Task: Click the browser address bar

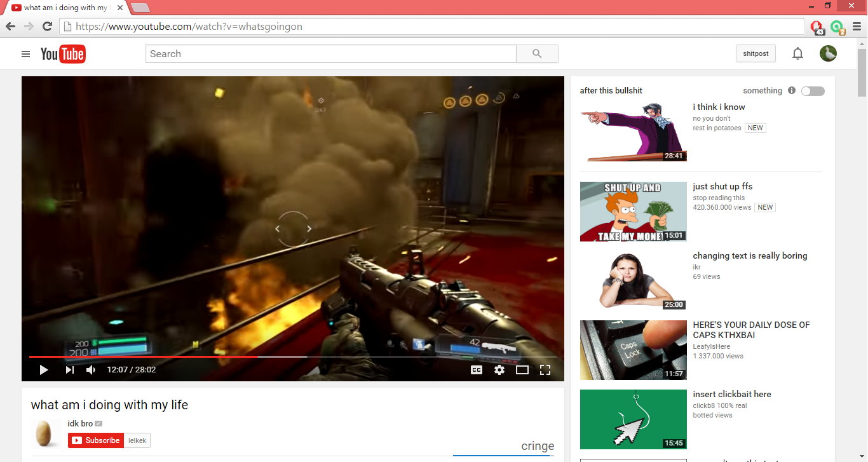Action: pos(432,27)
